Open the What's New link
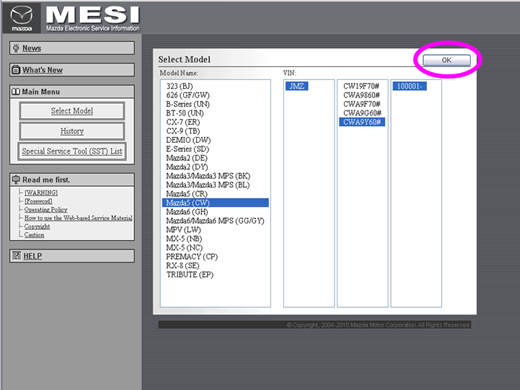Screen dimensions: 520x390 click(x=42, y=70)
